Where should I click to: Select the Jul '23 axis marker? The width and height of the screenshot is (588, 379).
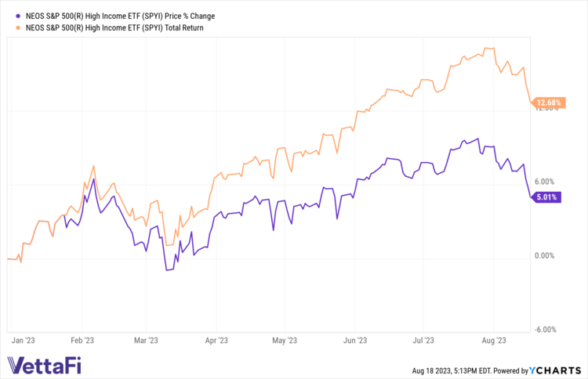423,341
